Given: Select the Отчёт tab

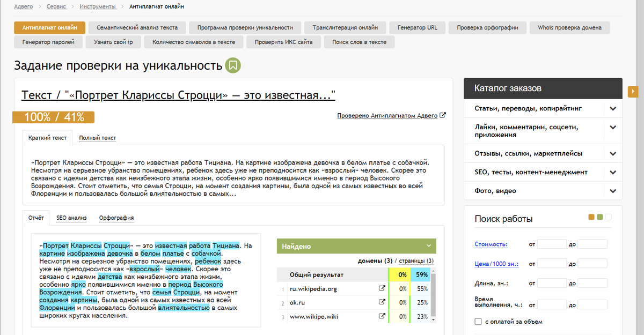Looking at the screenshot, I should tap(36, 218).
